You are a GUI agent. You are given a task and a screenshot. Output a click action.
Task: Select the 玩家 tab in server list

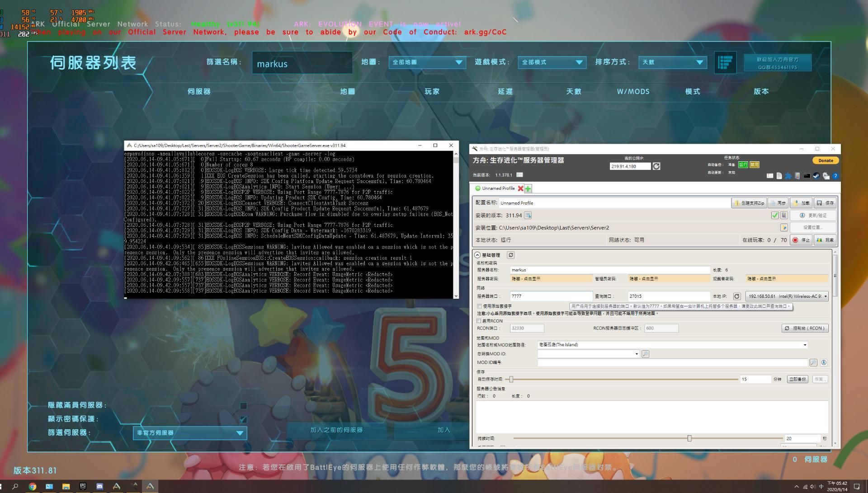434,91
